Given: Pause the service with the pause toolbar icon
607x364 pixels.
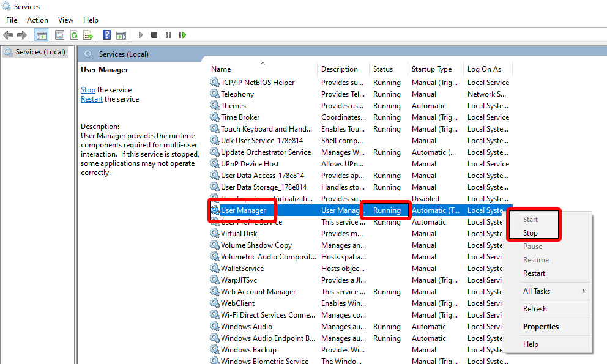Looking at the screenshot, I should click(x=168, y=35).
